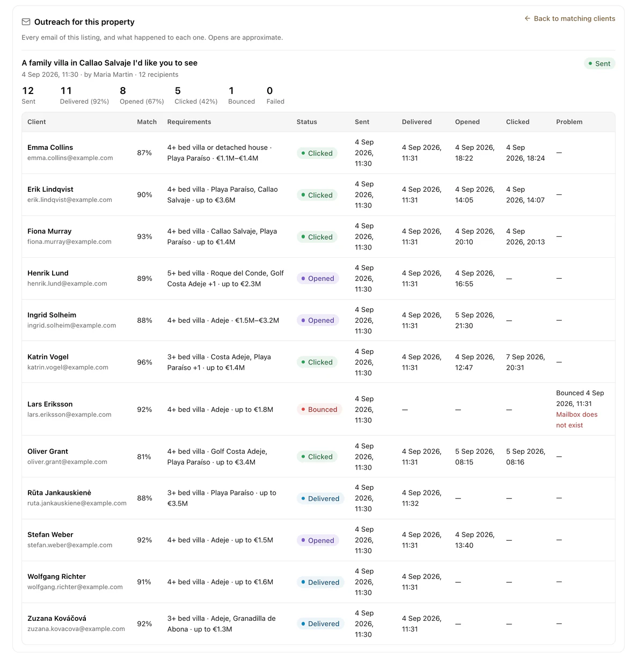Click Emma Collins' Clicked status badge
This screenshot has width=644, height=660.
click(317, 153)
